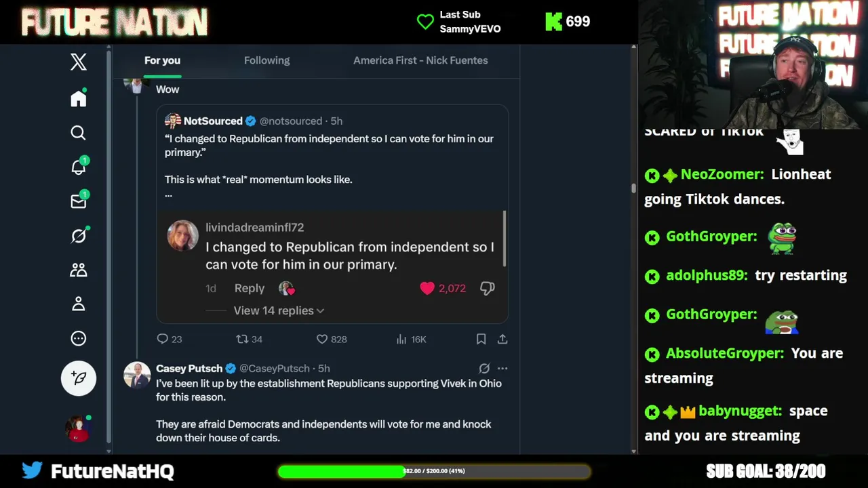The width and height of the screenshot is (868, 488).
Task: Switch to the Following tab
Action: pos(267,60)
